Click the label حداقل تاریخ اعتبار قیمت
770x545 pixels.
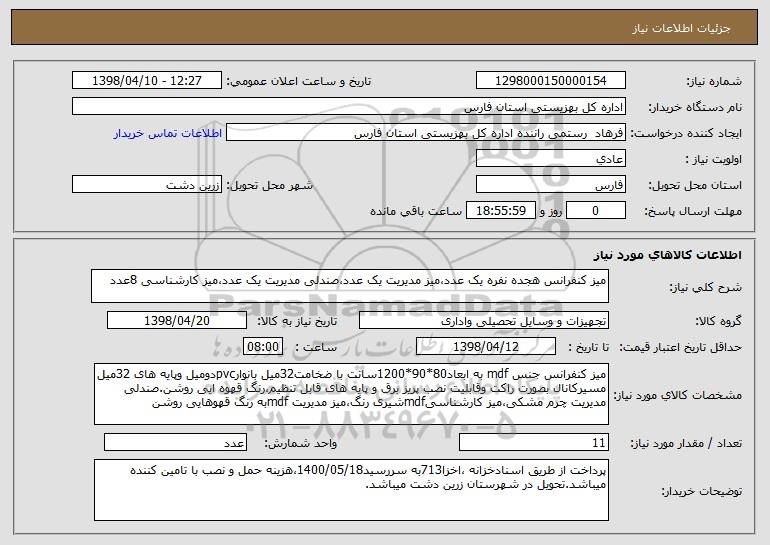tap(680, 347)
